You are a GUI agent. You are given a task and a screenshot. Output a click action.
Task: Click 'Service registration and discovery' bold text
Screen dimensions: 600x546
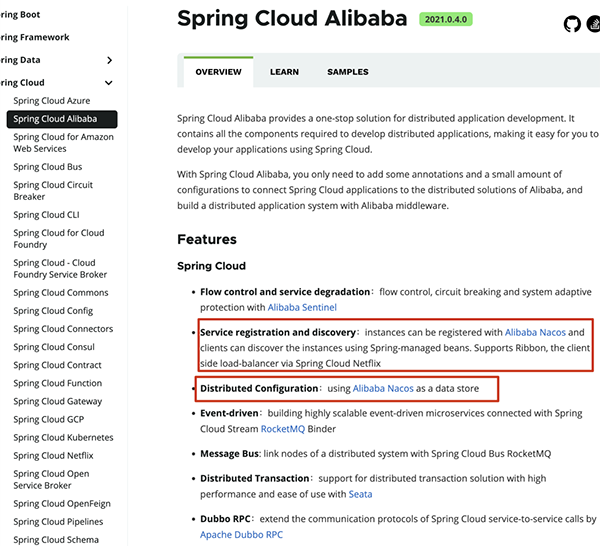coord(278,332)
